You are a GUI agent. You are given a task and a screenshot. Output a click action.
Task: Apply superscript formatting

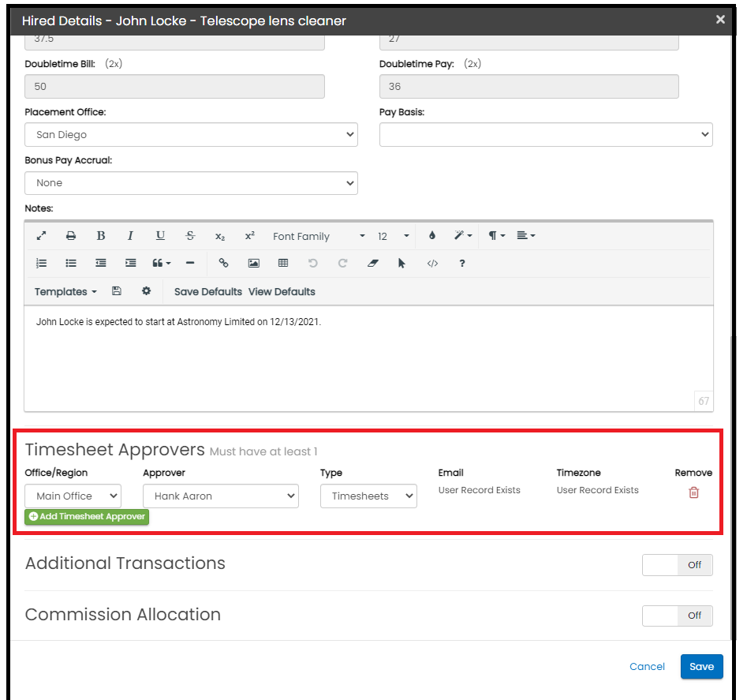[x=249, y=235]
